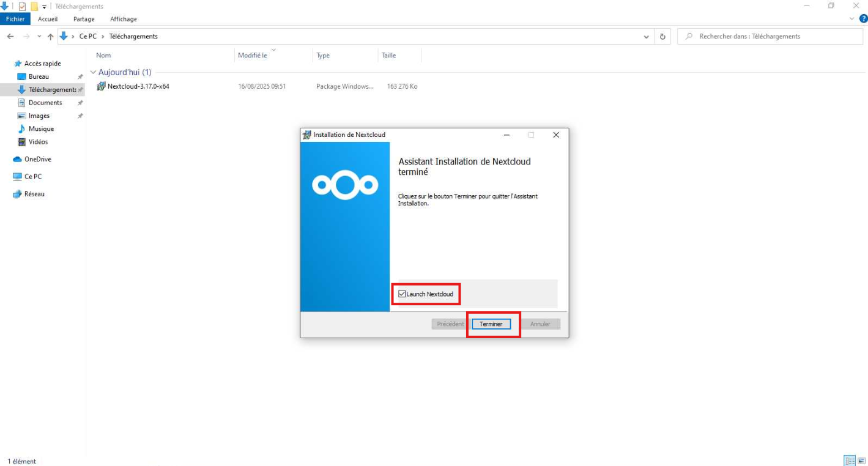Viewport: 868px width, 466px height.
Task: Open Bureau in the sidebar
Action: tap(39, 76)
